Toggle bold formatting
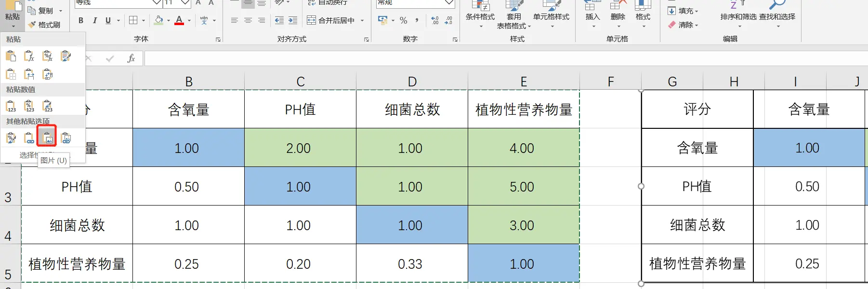868x289 pixels. pos(81,20)
